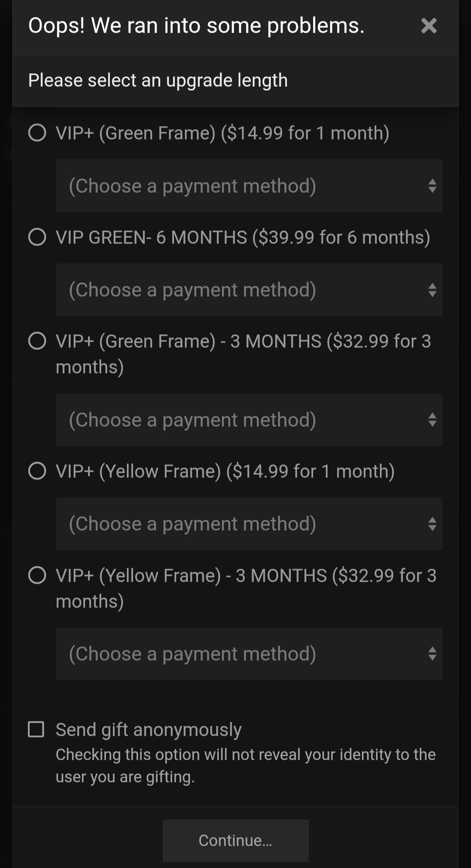Click the '$14.99 for 1 month' Green Frame label
Viewport: 471px width, 868px height.
(222, 133)
